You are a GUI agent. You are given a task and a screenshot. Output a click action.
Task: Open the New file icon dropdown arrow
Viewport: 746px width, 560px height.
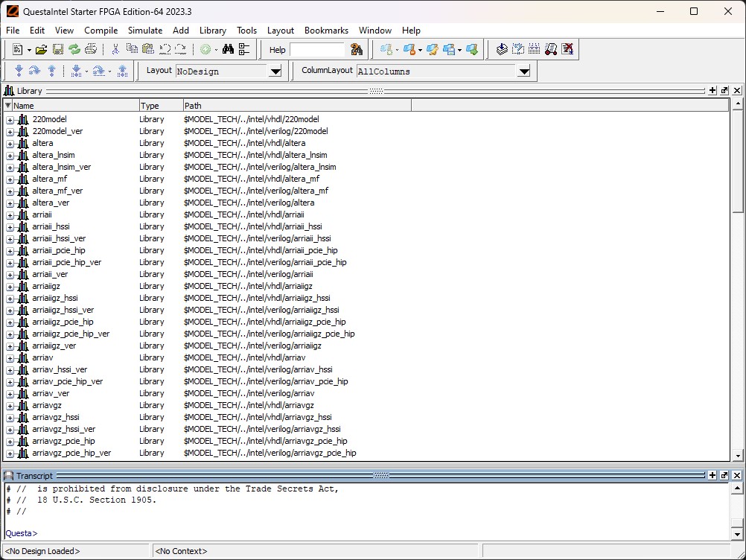click(x=29, y=50)
